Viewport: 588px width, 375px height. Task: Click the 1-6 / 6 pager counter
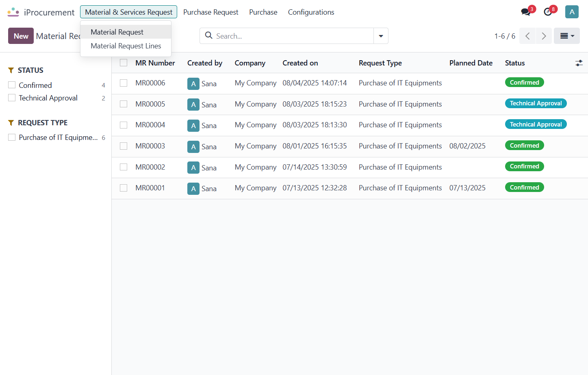click(x=505, y=36)
